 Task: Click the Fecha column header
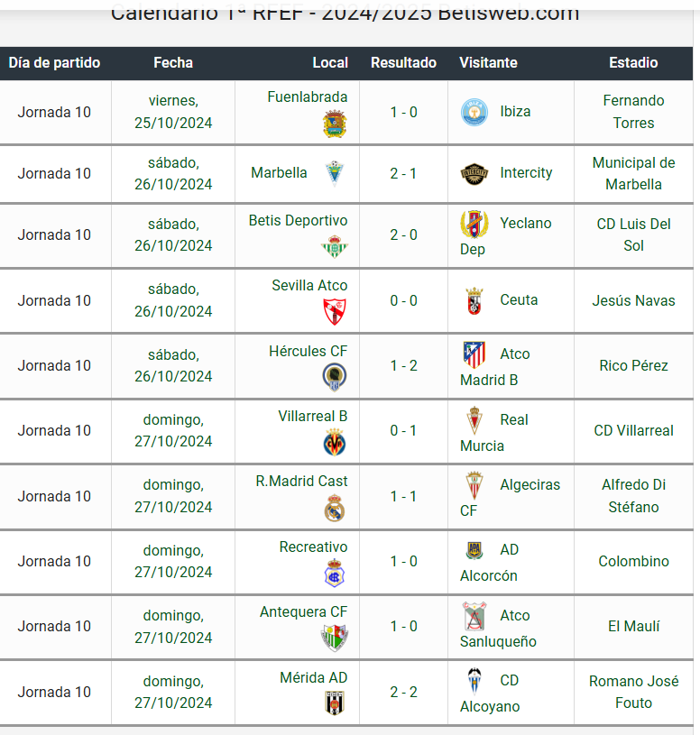pos(173,63)
